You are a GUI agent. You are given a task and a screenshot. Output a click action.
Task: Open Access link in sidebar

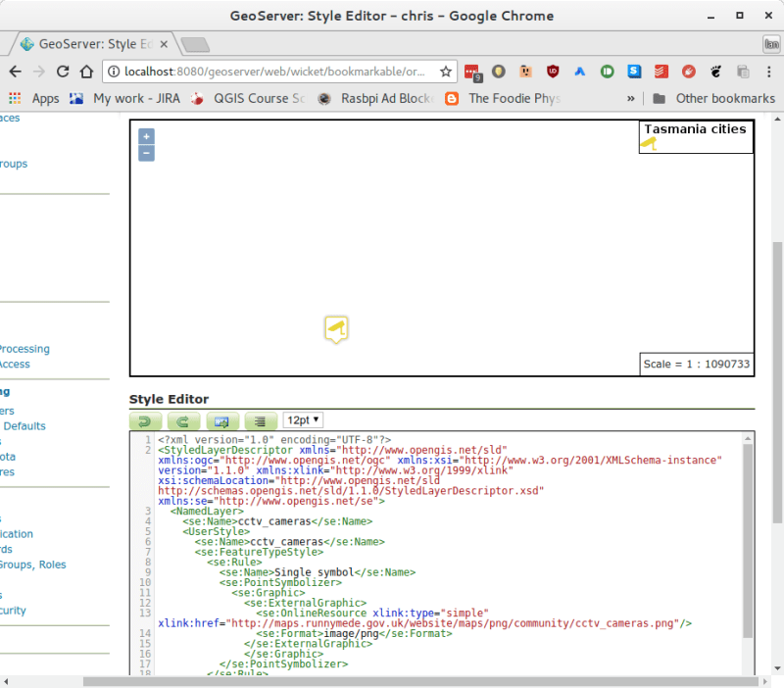[15, 364]
